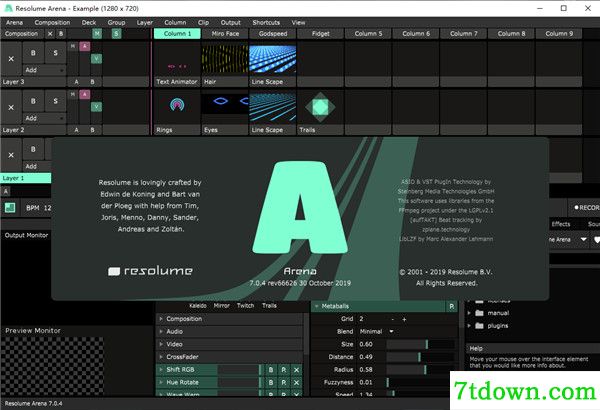600x410 pixels.
Task: Open the Add dropdown on Layer 2
Action: (44, 118)
